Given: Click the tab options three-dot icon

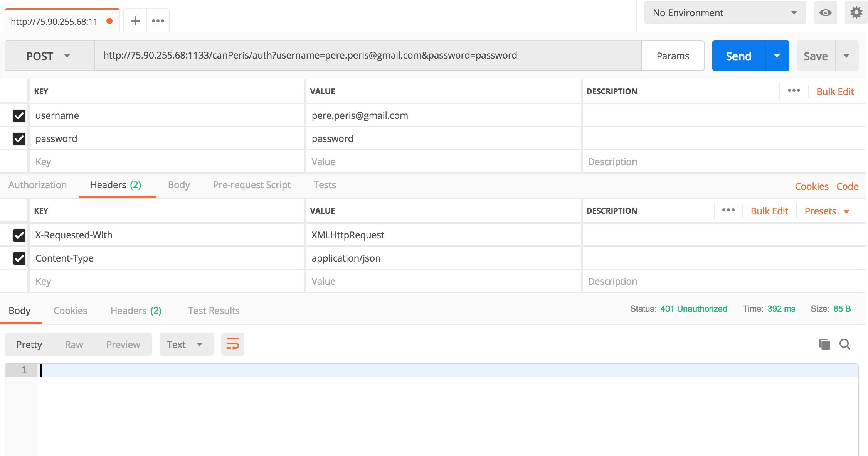Looking at the screenshot, I should (x=158, y=21).
